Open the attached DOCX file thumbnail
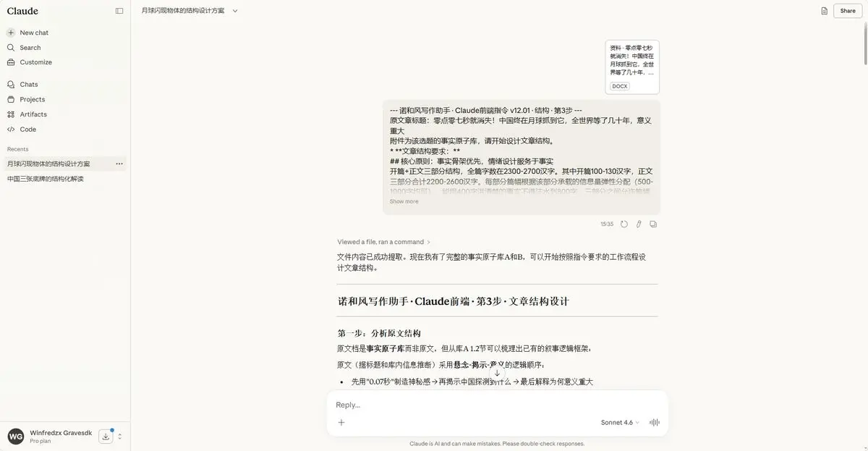 click(x=632, y=67)
